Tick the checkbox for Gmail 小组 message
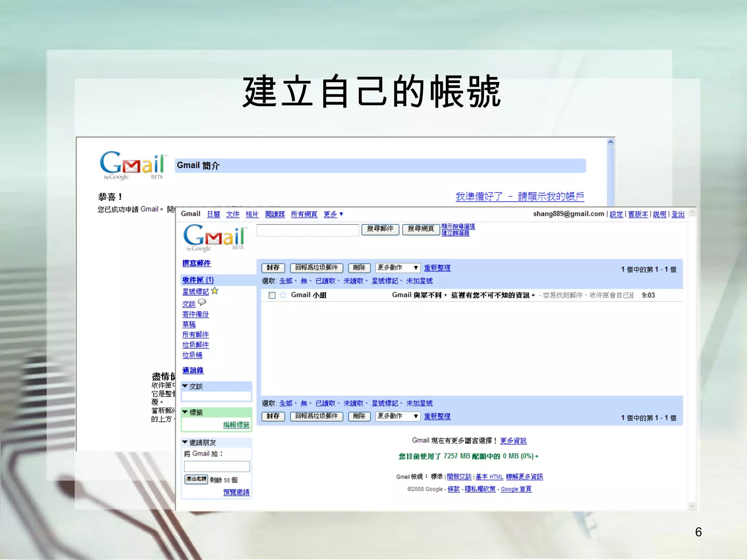The width and height of the screenshot is (747, 560). tap(272, 295)
